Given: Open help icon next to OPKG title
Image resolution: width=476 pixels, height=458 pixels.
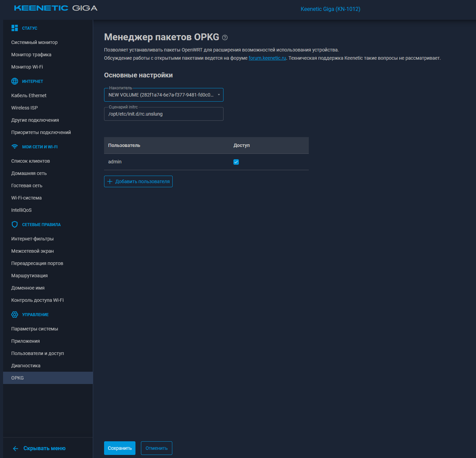Looking at the screenshot, I should [x=225, y=38].
